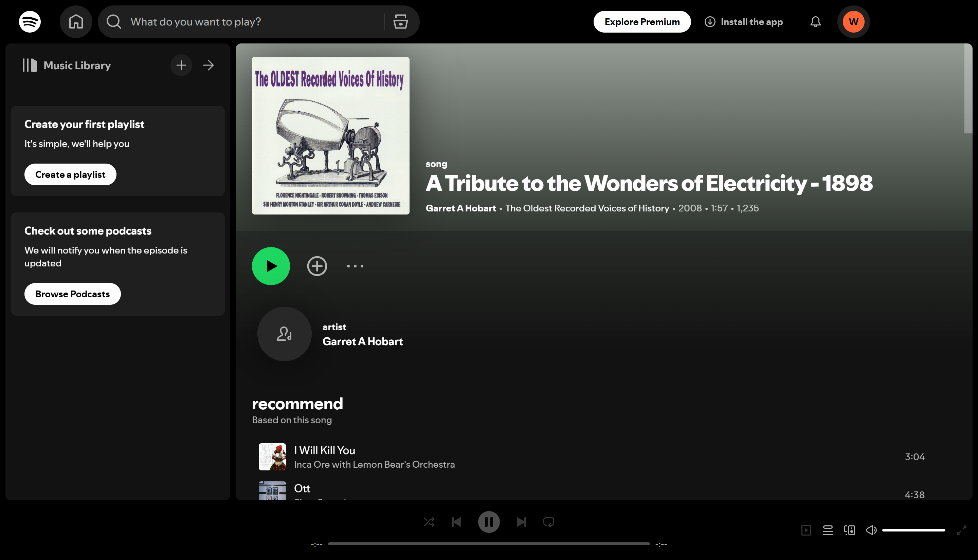The image size is (978, 560).
Task: Open the more options menu for the song
Action: click(355, 266)
